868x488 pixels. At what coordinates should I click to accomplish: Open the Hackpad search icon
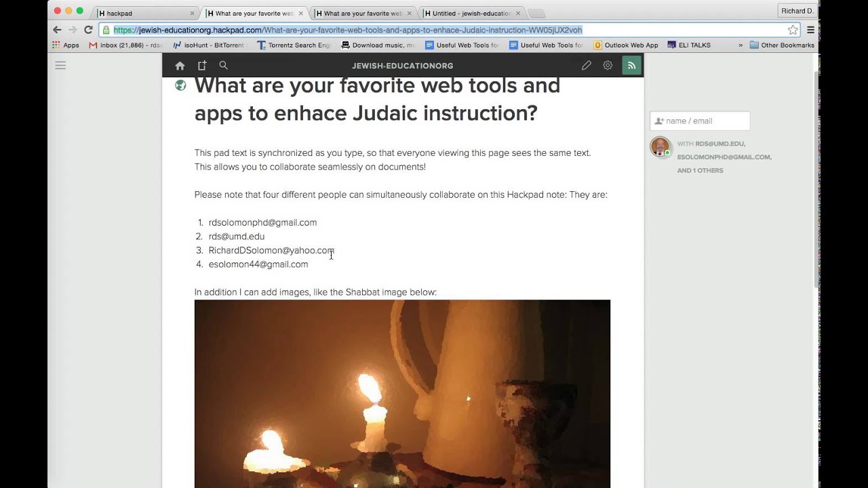tap(224, 66)
